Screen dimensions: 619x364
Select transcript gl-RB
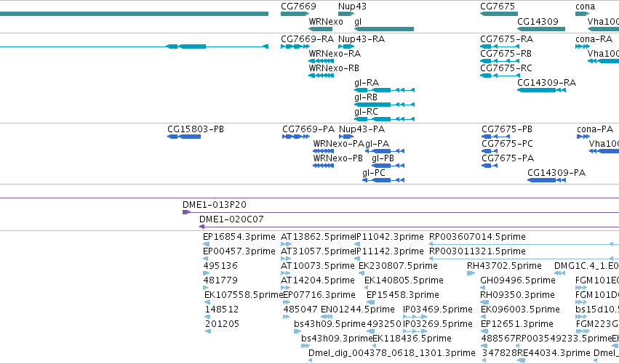click(366, 97)
